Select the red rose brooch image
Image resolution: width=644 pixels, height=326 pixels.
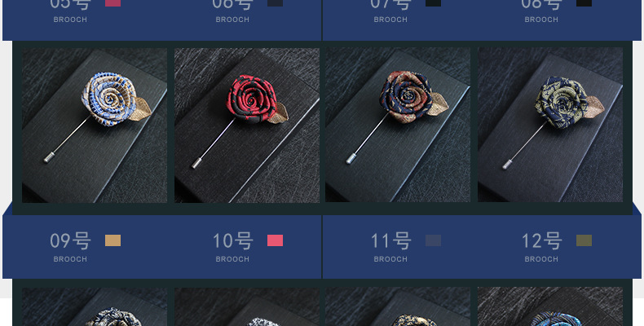click(247, 126)
